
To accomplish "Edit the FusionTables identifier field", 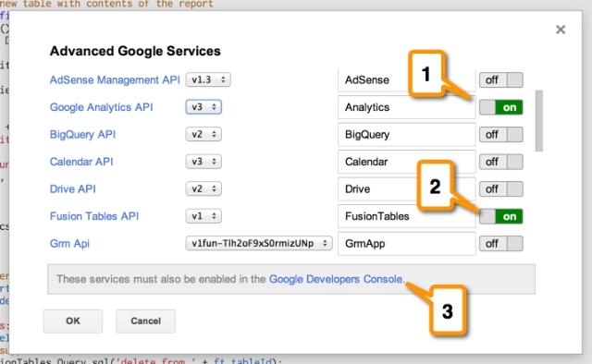I will [407, 216].
